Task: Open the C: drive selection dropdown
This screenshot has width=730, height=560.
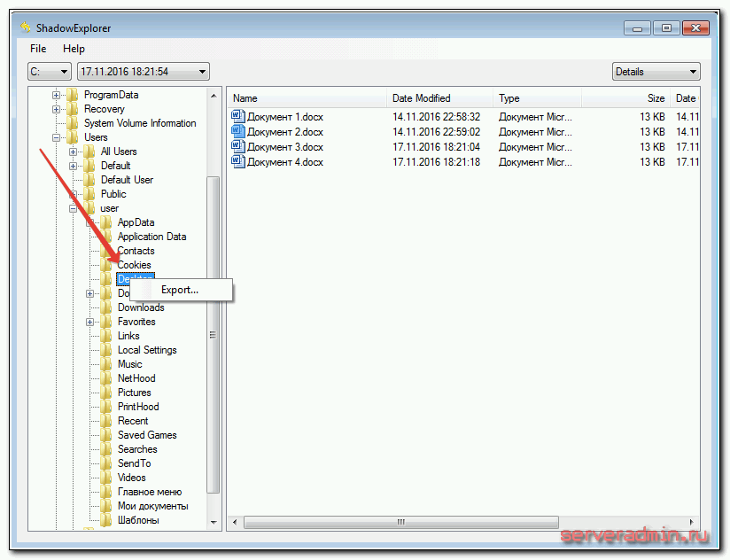Action: (50, 72)
